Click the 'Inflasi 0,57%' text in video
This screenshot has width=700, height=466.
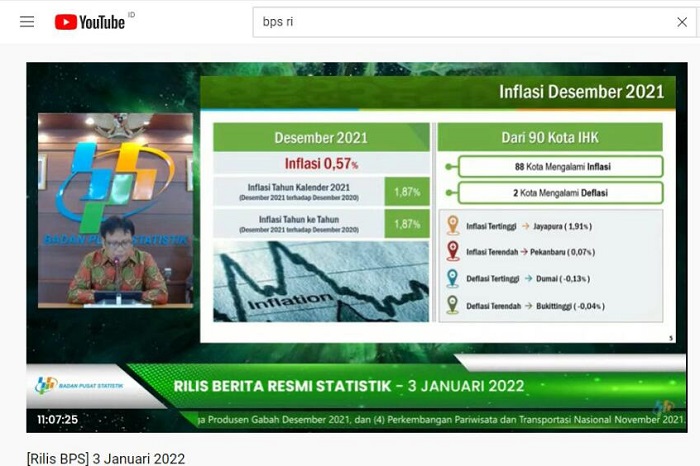click(321, 164)
